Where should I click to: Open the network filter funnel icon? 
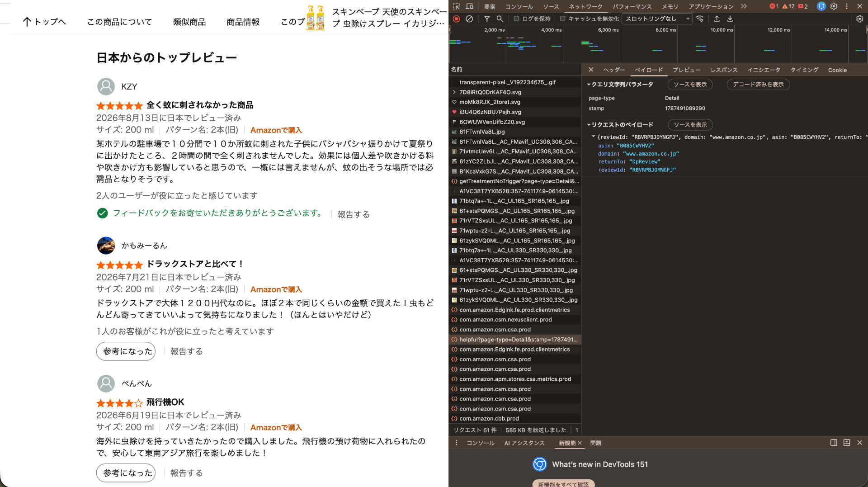point(487,19)
